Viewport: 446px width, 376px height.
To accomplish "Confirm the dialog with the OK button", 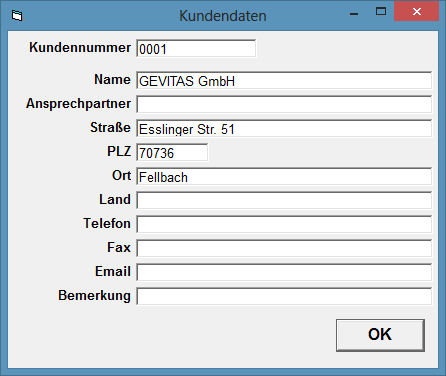I will [380, 335].
